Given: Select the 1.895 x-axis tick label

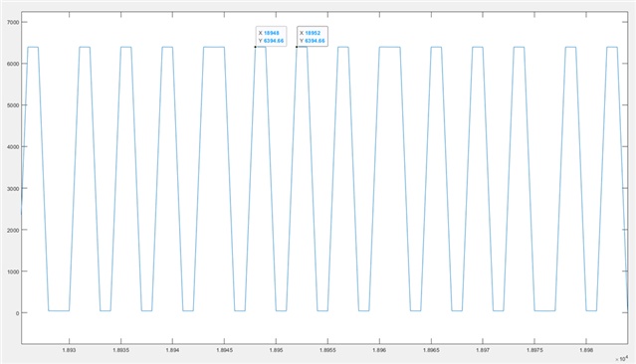Looking at the screenshot, I should click(276, 350).
